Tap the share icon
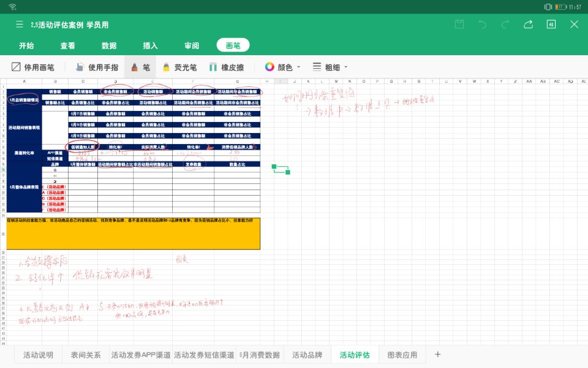 [x=528, y=25]
